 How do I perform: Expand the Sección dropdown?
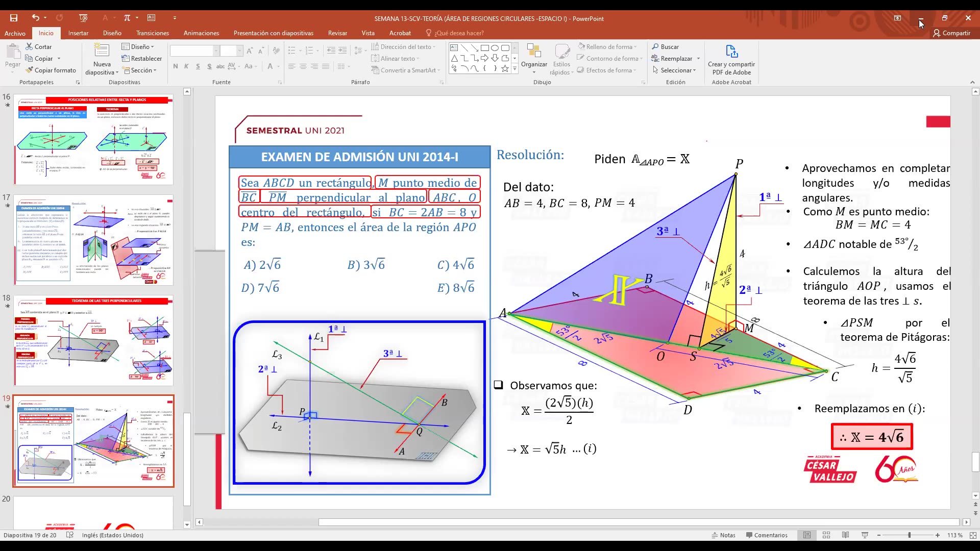pos(140,70)
